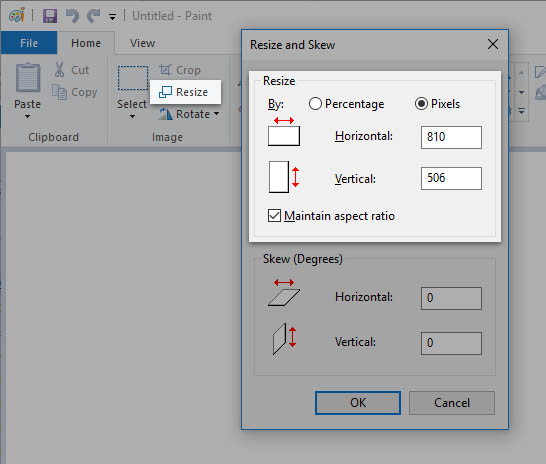The width and height of the screenshot is (546, 464).
Task: Click the Paint application icon in title bar
Action: pos(16,15)
